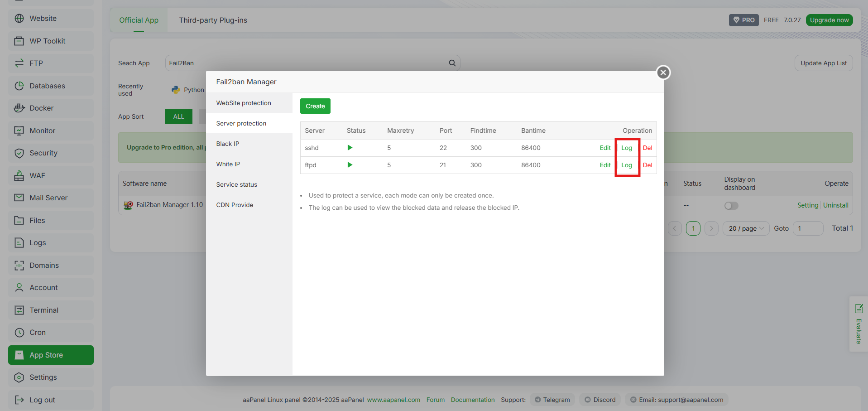Screen dimensions: 868x411
Task: Click the Discord support button
Action: (600, 400)
